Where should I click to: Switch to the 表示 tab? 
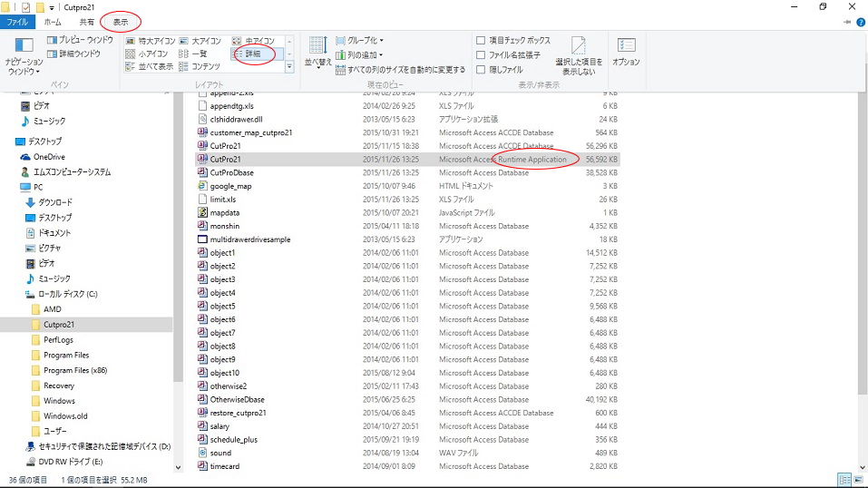click(120, 22)
